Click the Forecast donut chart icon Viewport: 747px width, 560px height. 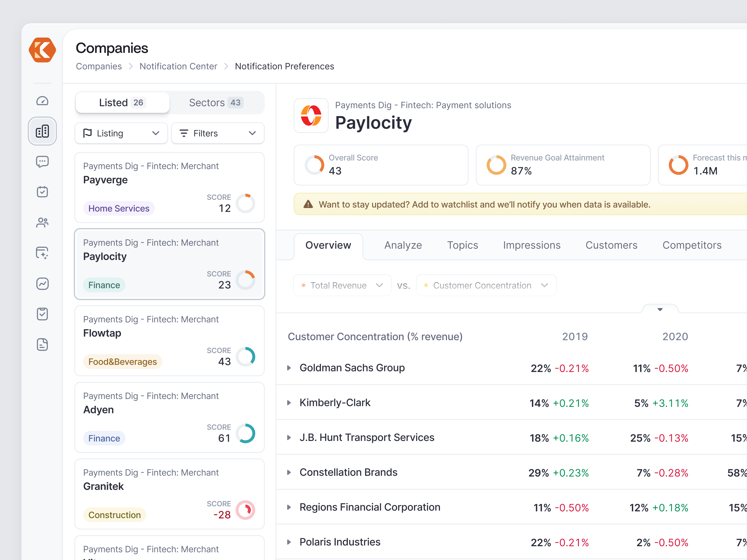tap(678, 165)
